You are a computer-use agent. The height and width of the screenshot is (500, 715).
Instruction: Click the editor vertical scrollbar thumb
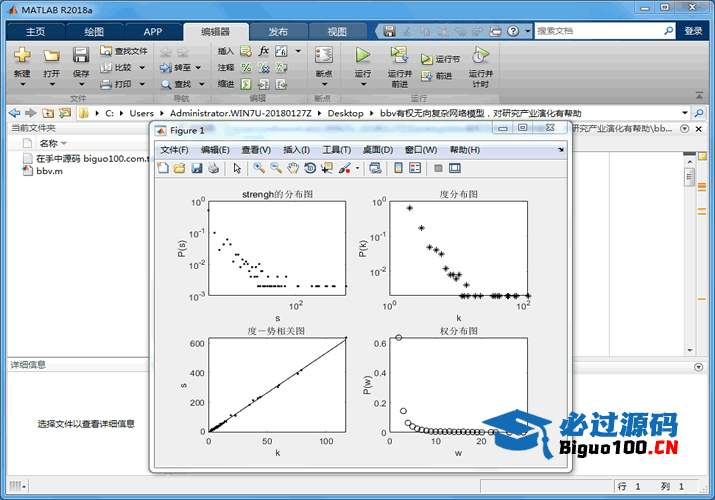(689, 177)
